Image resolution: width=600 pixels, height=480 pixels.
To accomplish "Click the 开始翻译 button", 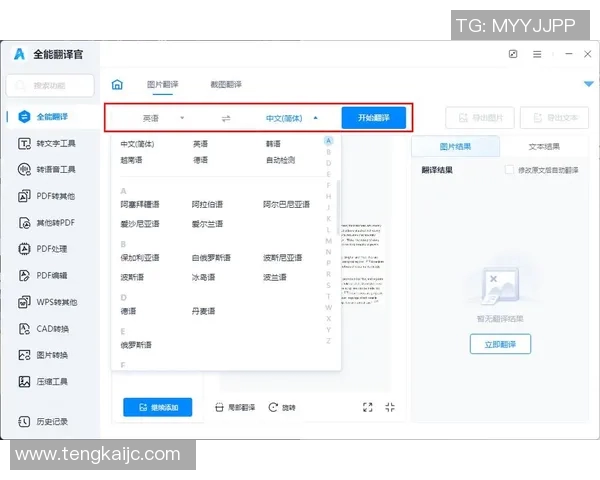I will (x=373, y=118).
